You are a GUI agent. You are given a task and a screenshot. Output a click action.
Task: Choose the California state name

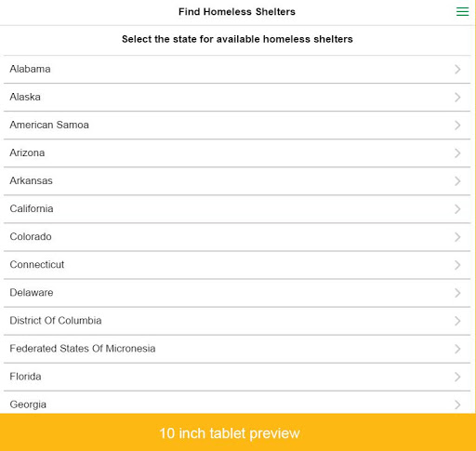32,208
